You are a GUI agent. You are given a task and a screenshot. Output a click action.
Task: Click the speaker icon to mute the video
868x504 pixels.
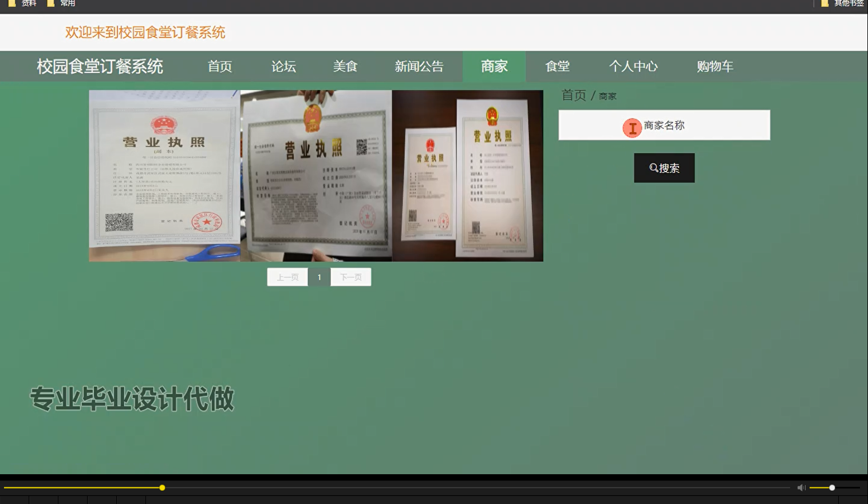coord(800,487)
